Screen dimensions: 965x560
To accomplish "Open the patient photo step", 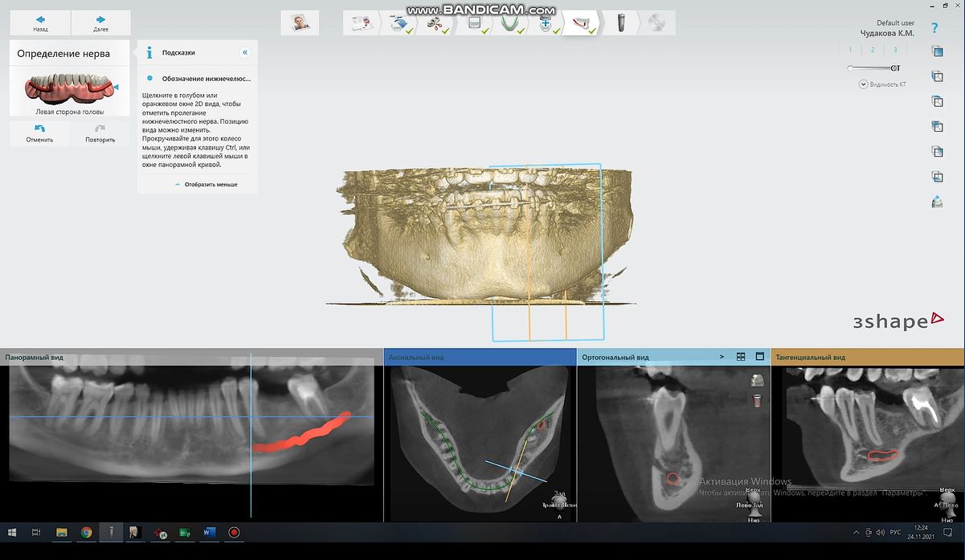I will pos(300,22).
